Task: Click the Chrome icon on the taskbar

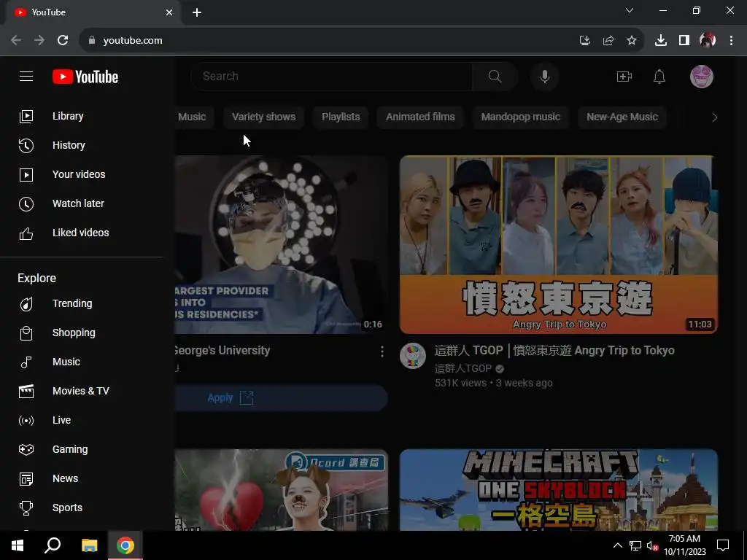Action: 125,545
